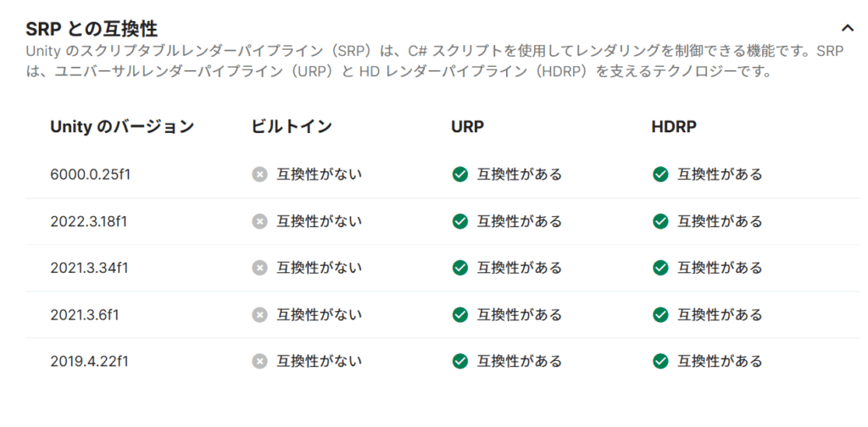Click the gray X icon in 2019.4.22f1 row
The width and height of the screenshot is (868, 427).
click(x=259, y=361)
